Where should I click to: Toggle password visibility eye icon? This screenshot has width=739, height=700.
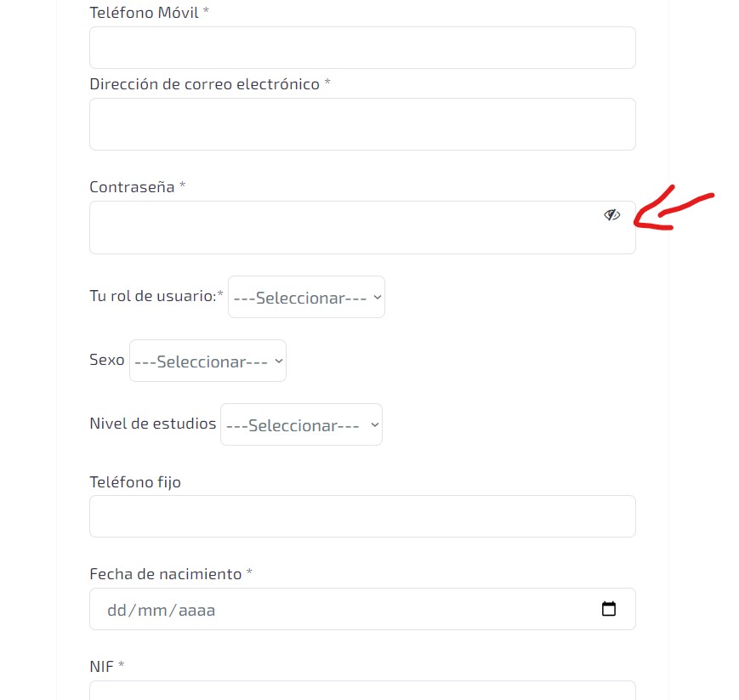tap(611, 215)
